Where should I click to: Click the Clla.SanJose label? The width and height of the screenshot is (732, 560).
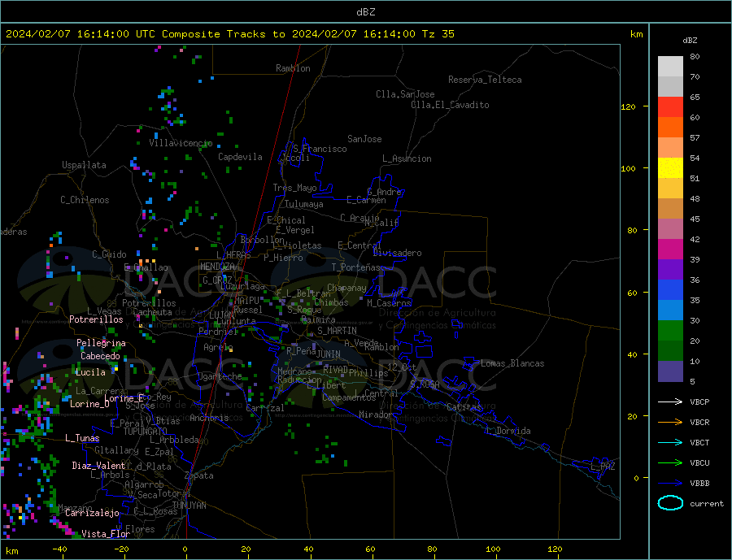coord(405,94)
